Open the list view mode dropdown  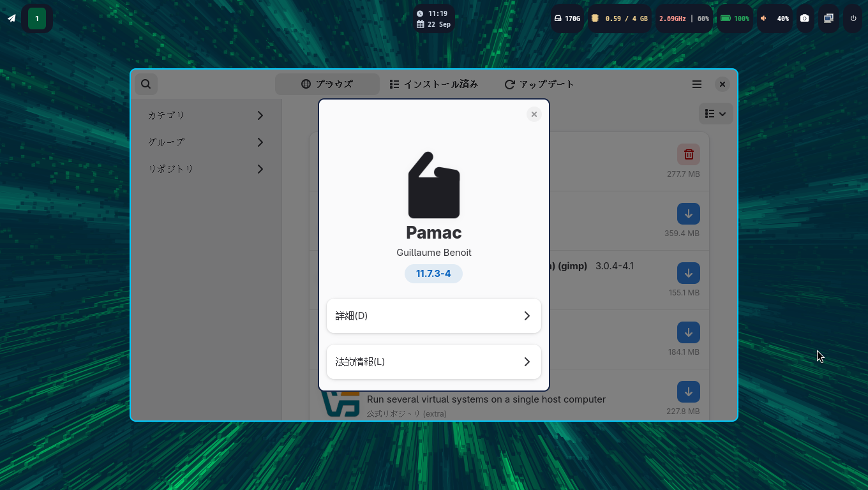715,114
